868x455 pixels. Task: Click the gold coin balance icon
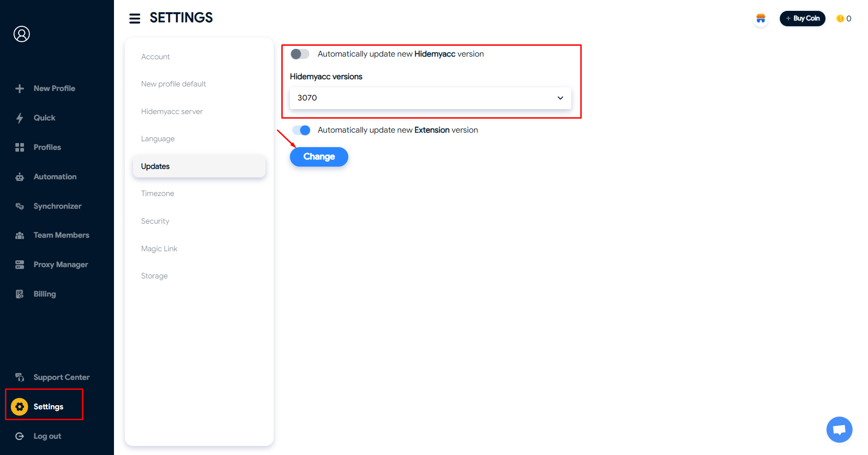[x=840, y=19]
